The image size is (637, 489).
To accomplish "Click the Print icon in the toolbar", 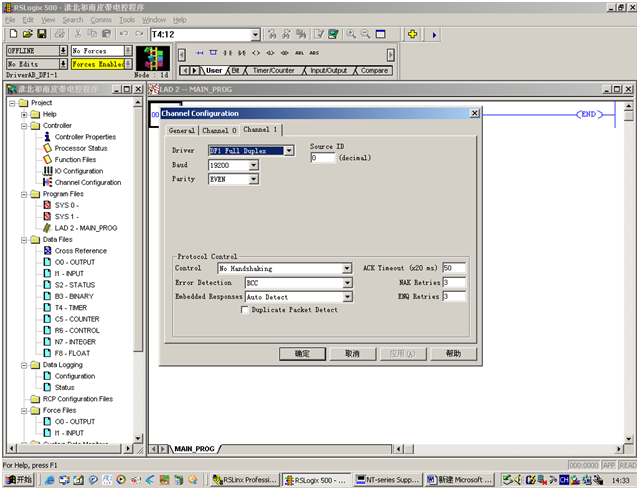I will 60,34.
